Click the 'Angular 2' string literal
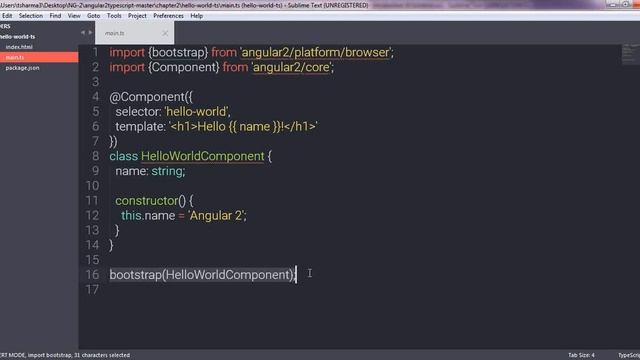The height and width of the screenshot is (360, 640). (216, 216)
